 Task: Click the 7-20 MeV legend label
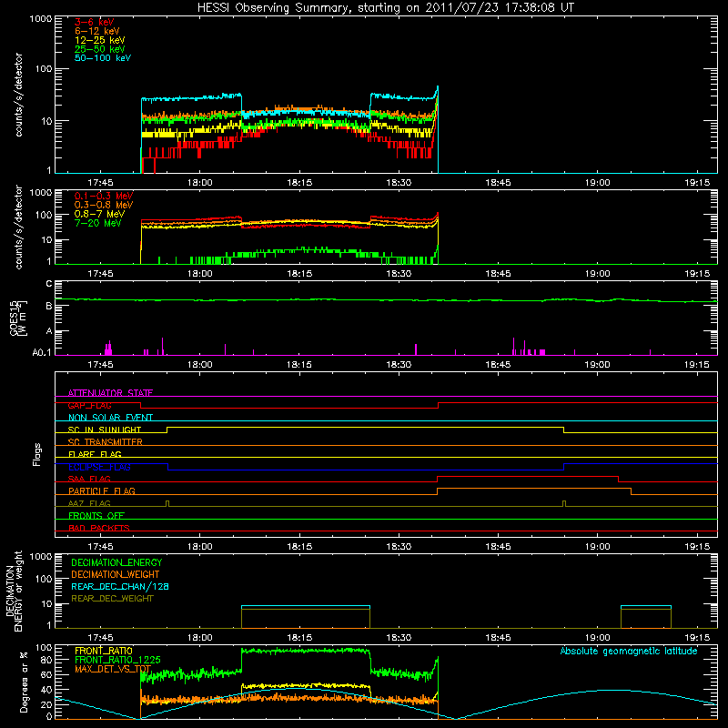[97, 223]
